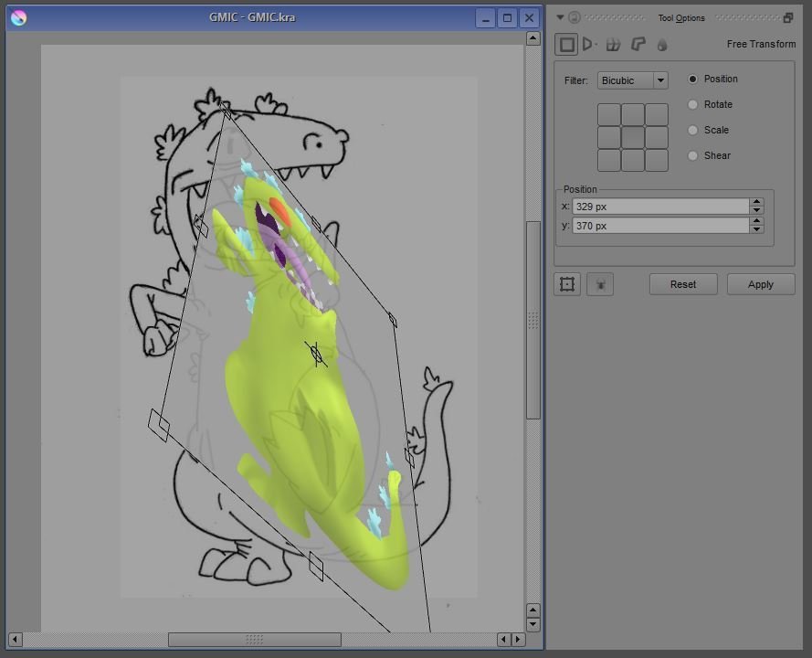Select the bottom-left anchor point cell
Image resolution: width=812 pixels, height=658 pixels.
tap(609, 161)
